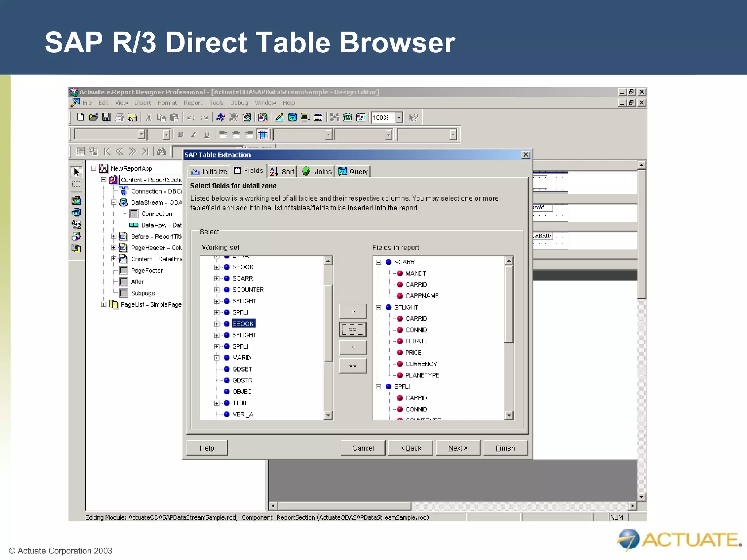
Task: Open the Report menu
Action: pyautogui.click(x=193, y=103)
